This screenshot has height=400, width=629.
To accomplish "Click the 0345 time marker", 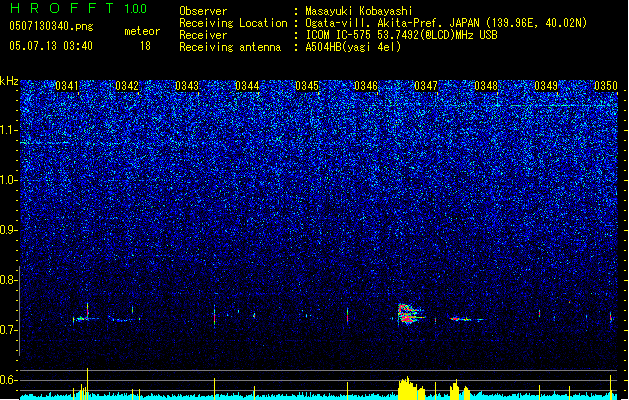I will click(307, 86).
